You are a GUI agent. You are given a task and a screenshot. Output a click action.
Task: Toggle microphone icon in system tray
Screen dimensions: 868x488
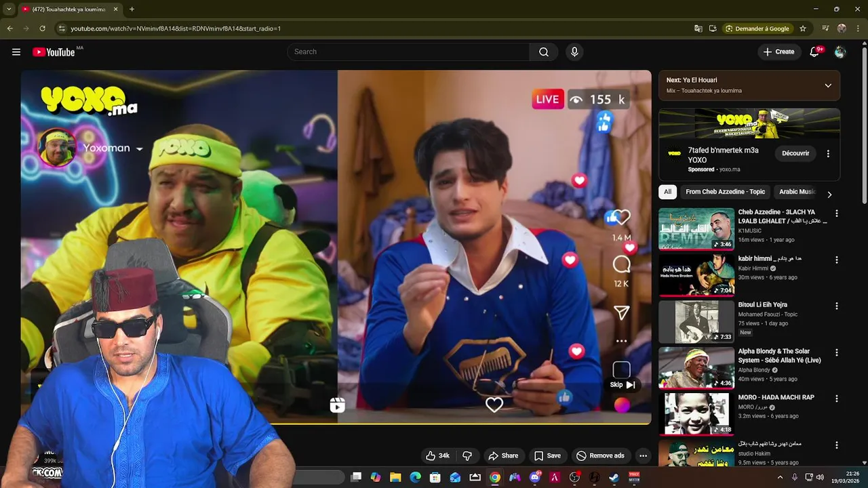795,477
